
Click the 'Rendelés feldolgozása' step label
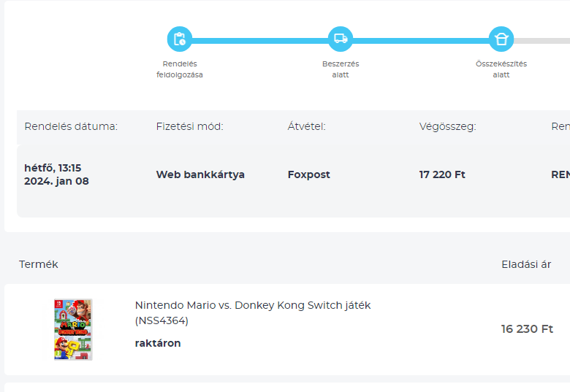point(180,69)
